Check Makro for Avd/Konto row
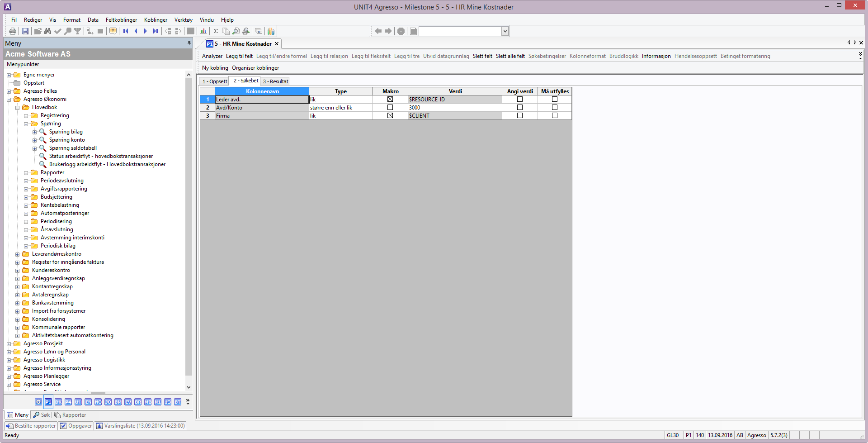868x443 pixels. 390,107
